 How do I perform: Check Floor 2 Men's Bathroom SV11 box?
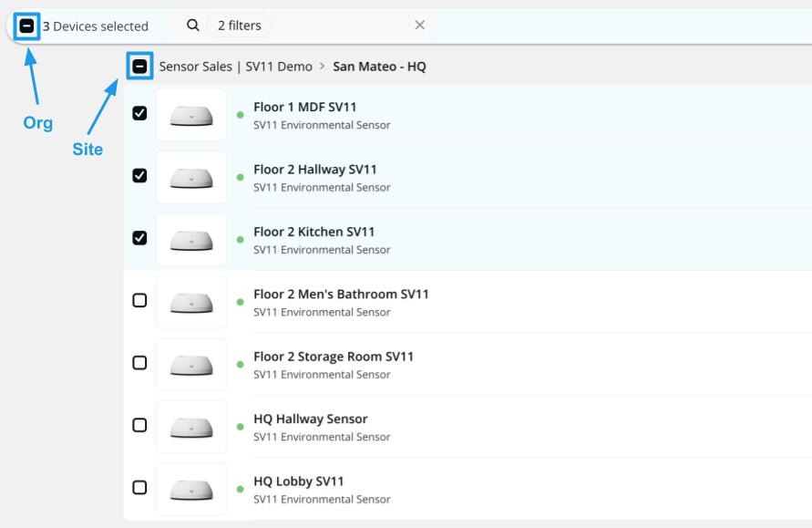point(139,301)
